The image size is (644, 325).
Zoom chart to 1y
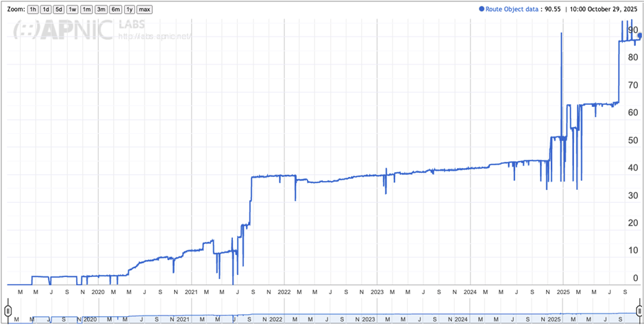[129, 10]
